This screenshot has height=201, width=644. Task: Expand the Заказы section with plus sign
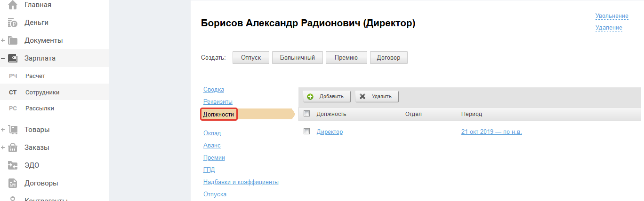coord(3,147)
